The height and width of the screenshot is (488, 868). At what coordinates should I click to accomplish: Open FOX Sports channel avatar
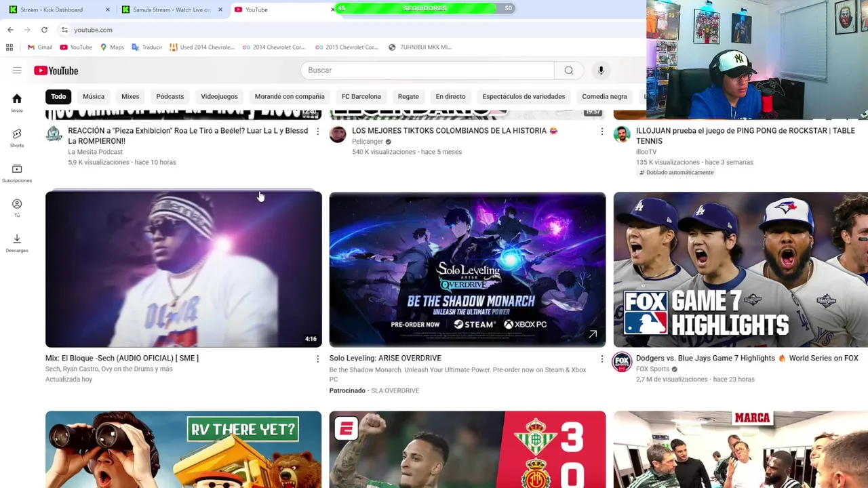tap(622, 361)
